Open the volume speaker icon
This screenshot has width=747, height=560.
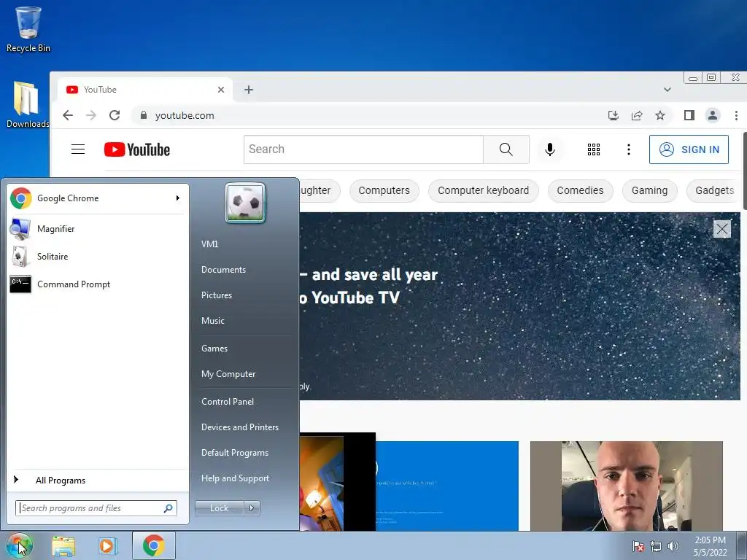pyautogui.click(x=673, y=546)
